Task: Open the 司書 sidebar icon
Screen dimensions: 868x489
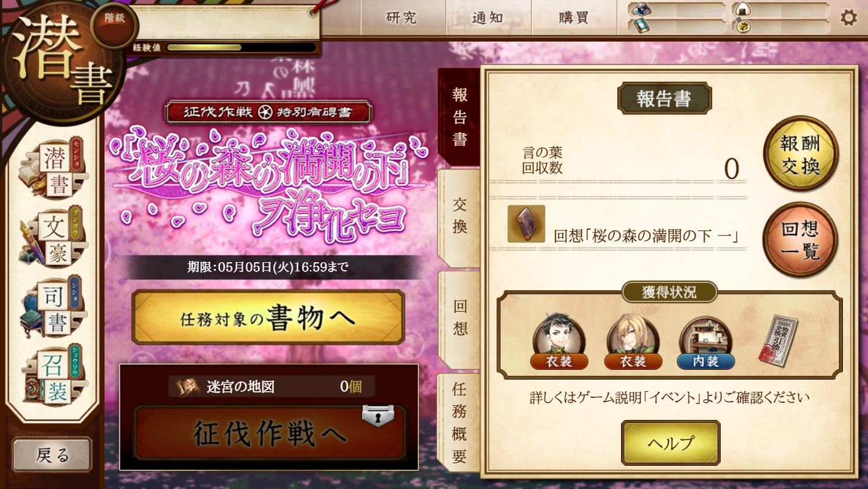Action: tap(53, 307)
